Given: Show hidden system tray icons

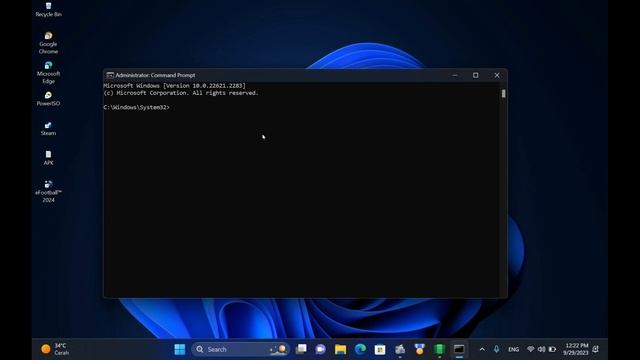Looking at the screenshot, I should click(x=482, y=349).
